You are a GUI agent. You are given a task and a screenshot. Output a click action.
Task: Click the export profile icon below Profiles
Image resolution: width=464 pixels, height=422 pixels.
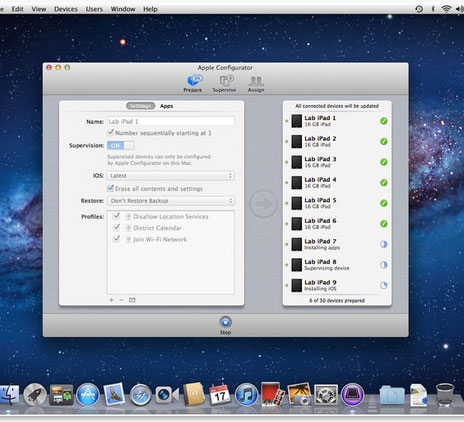tap(132, 300)
